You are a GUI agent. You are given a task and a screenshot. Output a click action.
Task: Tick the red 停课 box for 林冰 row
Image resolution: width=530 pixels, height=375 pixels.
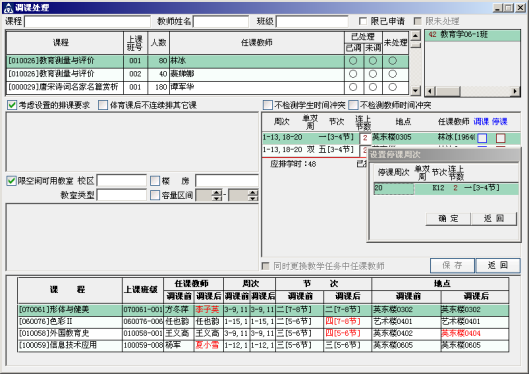click(x=501, y=138)
